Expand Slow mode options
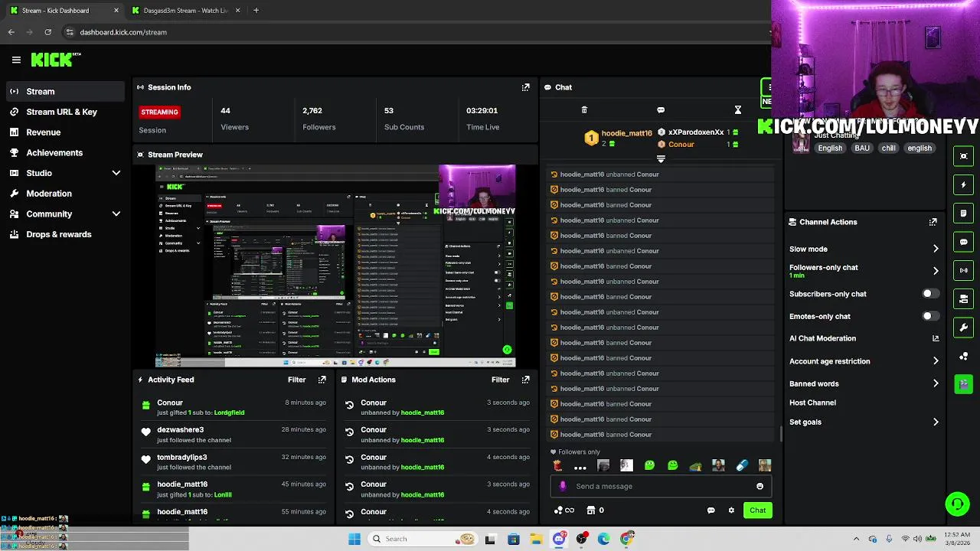Viewport: 980px width, 551px height. pyautogui.click(x=935, y=249)
